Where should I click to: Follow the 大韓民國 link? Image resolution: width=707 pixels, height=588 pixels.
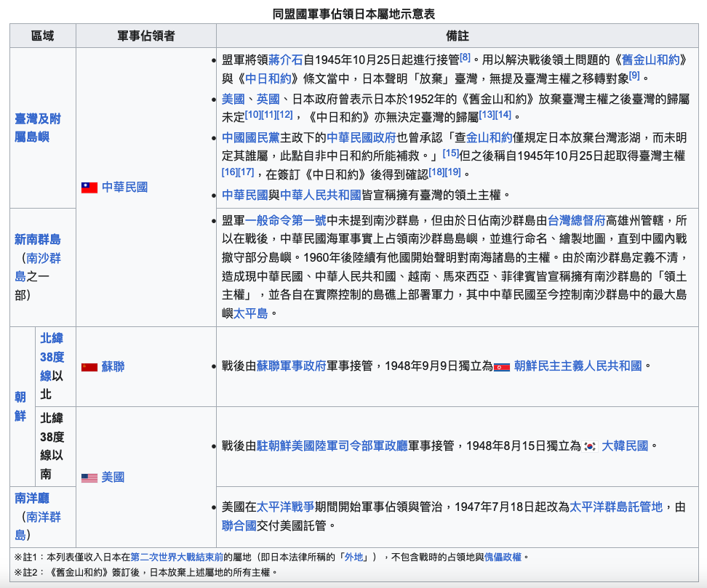tap(625, 446)
